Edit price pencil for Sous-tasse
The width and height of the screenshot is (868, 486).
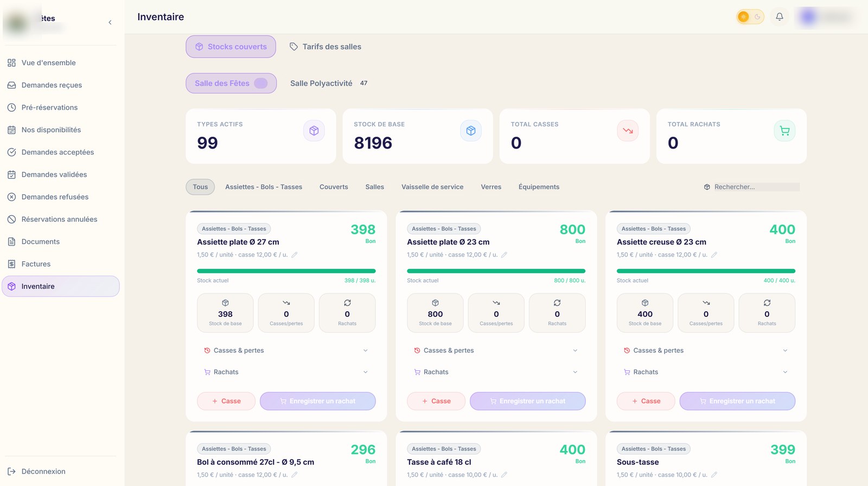[714, 475]
